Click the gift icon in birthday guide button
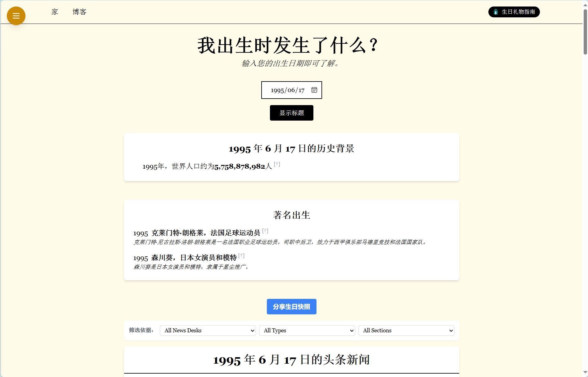 [496, 12]
